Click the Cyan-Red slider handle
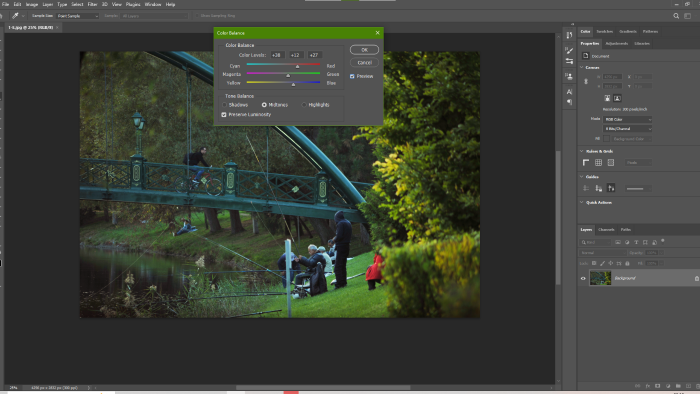The image size is (700, 394). point(297,66)
